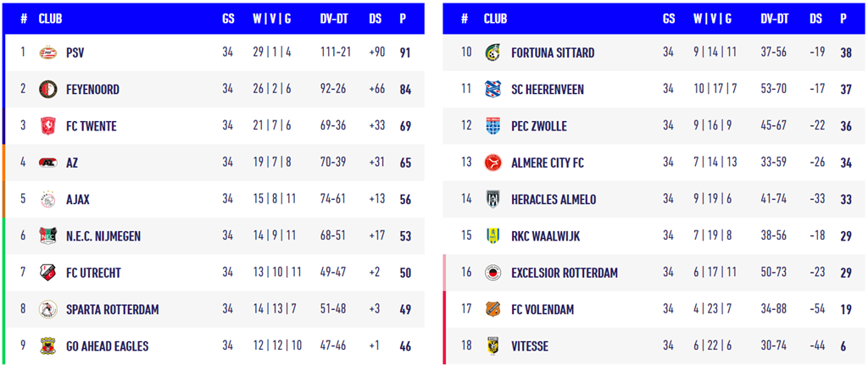Click the FC Volendam logo
The image size is (868, 365).
click(492, 309)
